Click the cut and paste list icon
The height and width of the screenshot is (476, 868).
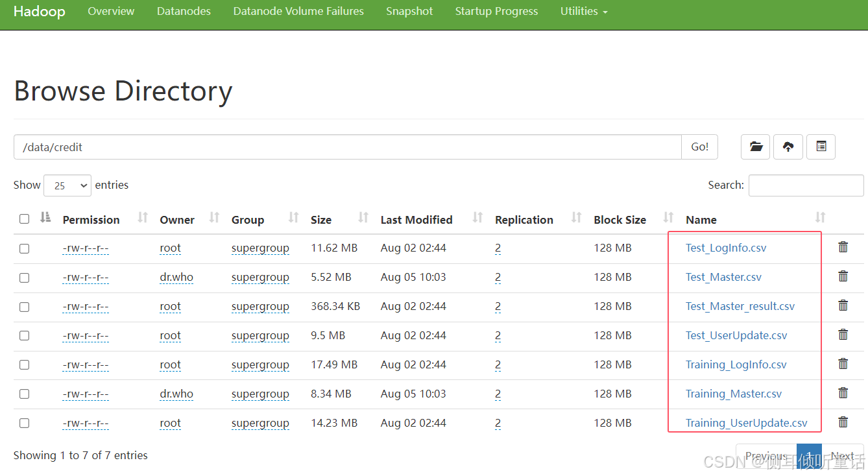coord(821,147)
